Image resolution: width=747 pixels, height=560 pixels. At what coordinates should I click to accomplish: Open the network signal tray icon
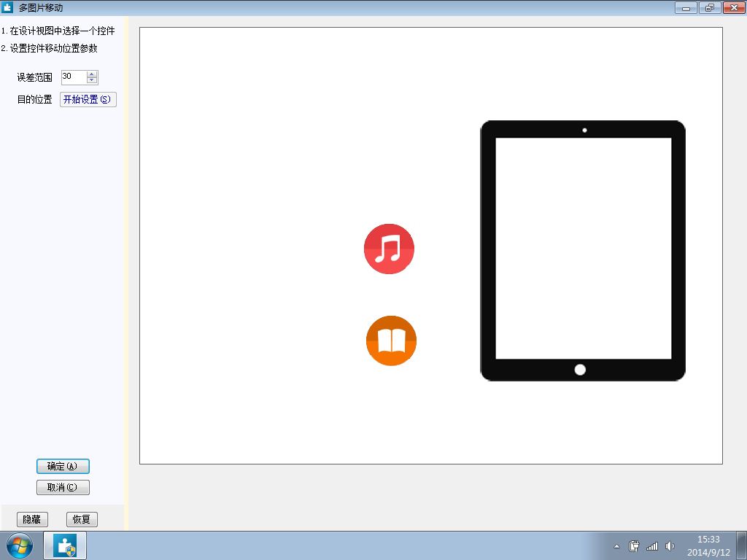651,546
